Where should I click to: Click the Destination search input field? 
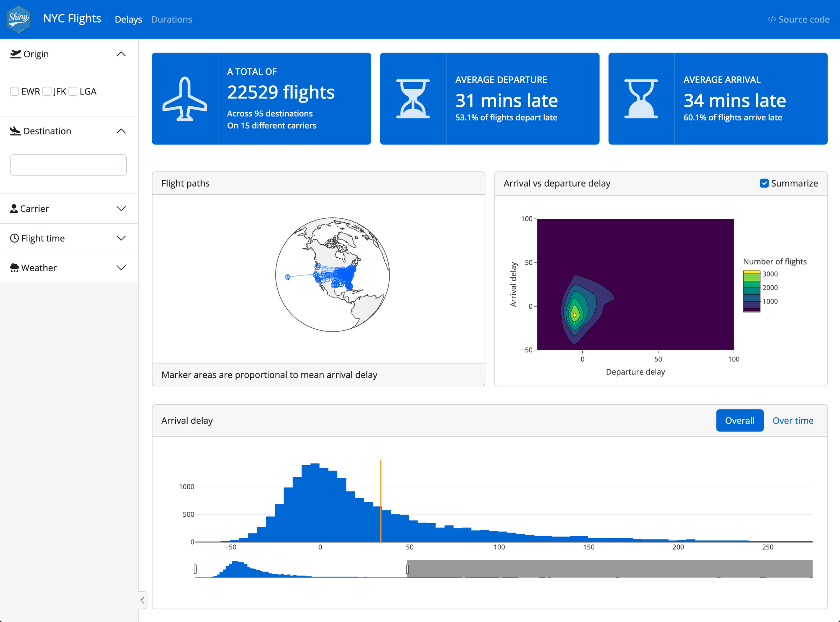68,165
